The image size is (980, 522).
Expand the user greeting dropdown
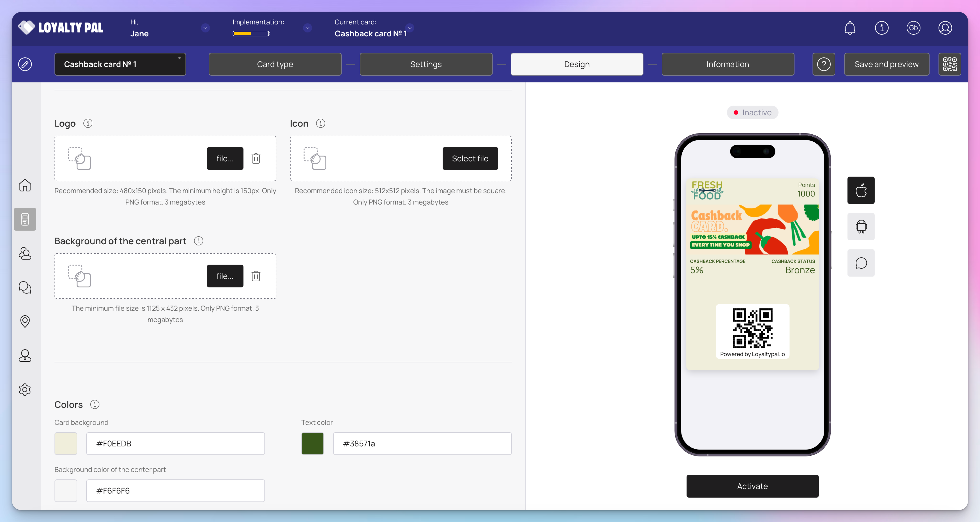pyautogui.click(x=205, y=28)
